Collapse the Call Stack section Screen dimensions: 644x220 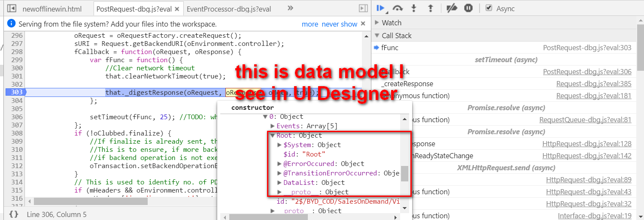pyautogui.click(x=377, y=36)
